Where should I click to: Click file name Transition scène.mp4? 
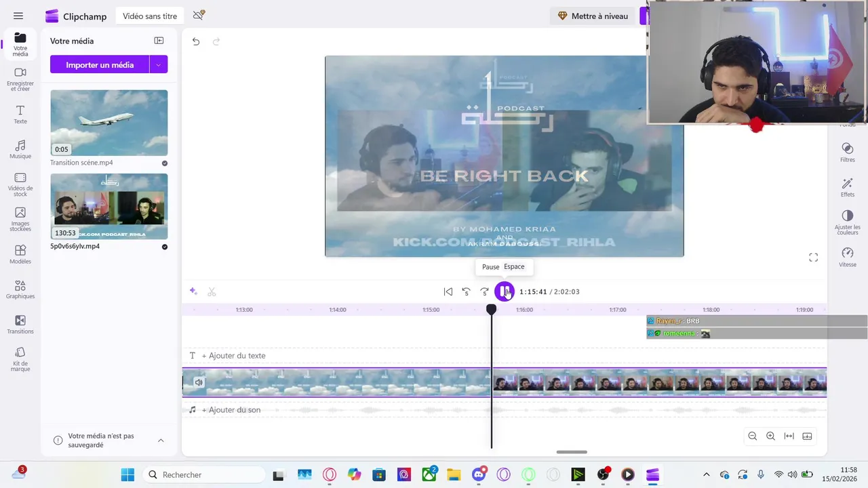click(81, 163)
